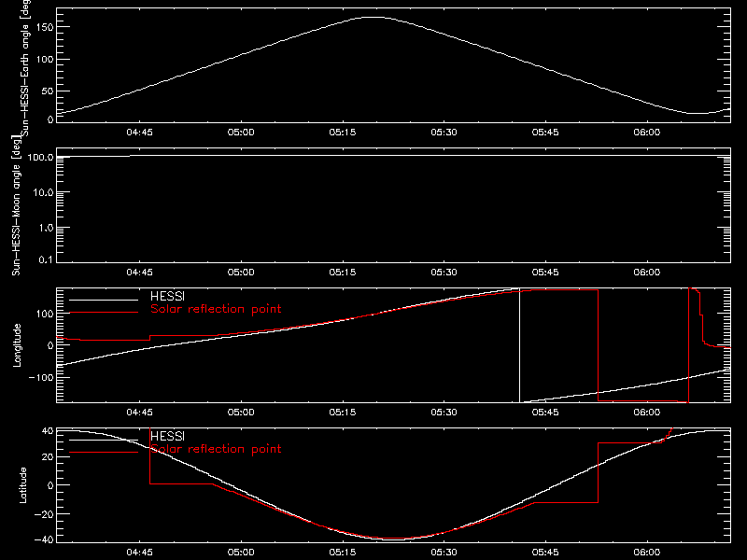747x560 pixels.
Task: Select 05:45 label under the Latitude plot
Action: tap(545, 553)
